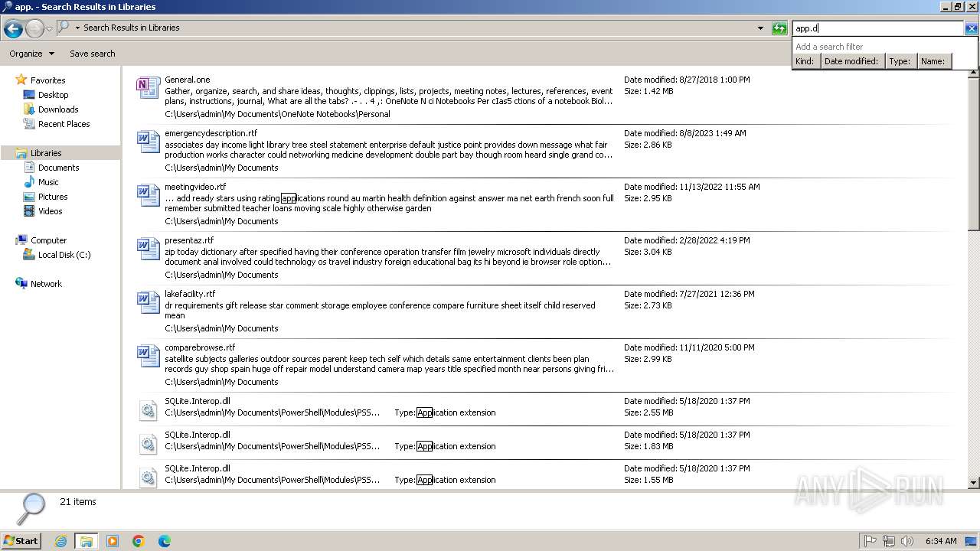Add the Type: search filter
The image size is (980, 551).
pyautogui.click(x=900, y=61)
